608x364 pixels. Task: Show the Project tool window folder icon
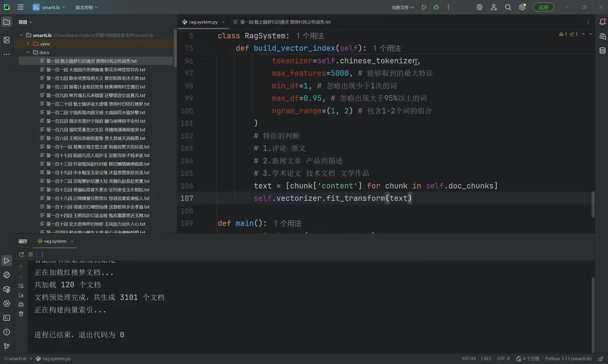pyautogui.click(x=7, y=22)
